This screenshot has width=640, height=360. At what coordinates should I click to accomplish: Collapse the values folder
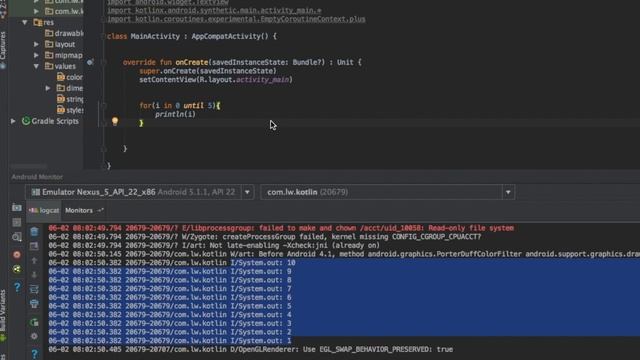click(x=36, y=66)
